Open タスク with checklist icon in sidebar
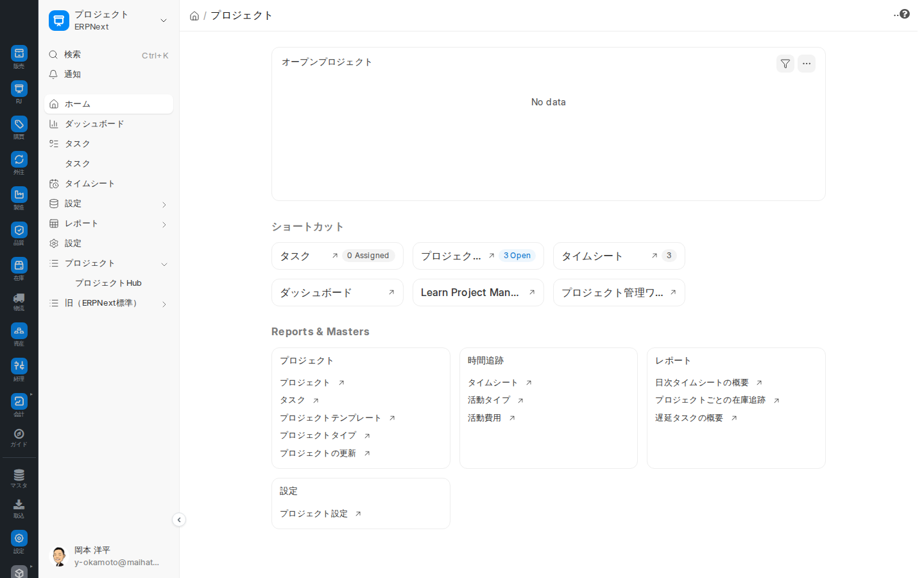The height and width of the screenshot is (578, 924). point(108,144)
